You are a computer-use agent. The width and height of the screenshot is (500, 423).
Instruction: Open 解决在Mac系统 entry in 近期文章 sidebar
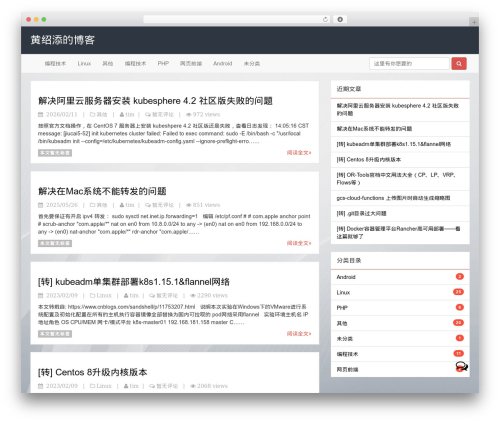[x=374, y=129]
